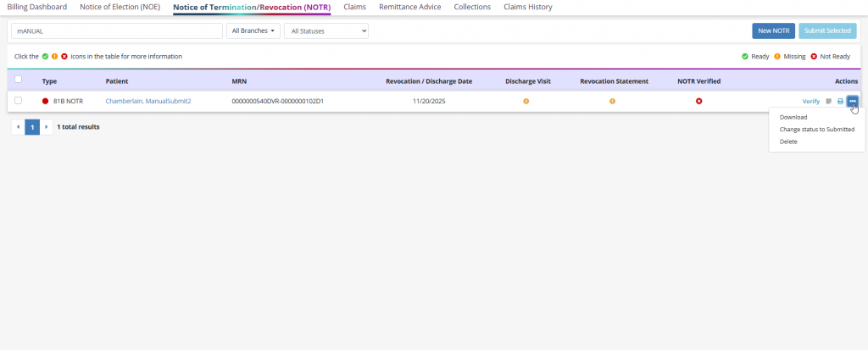The image size is (868, 350).
Task: Click the New NOTR button
Action: click(x=772, y=31)
